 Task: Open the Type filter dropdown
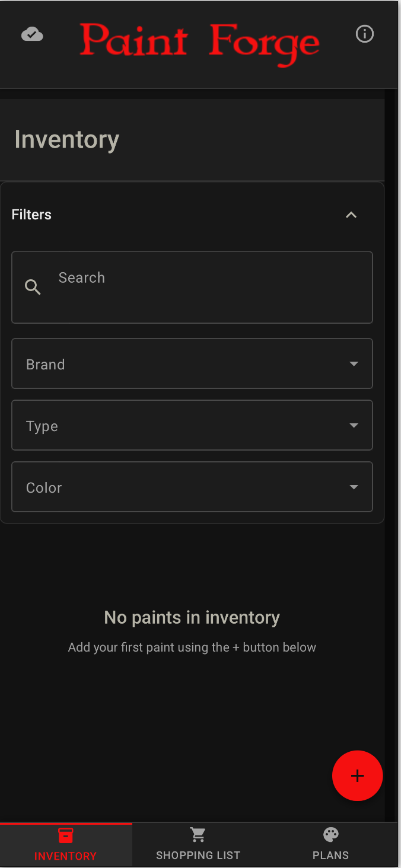[192, 425]
